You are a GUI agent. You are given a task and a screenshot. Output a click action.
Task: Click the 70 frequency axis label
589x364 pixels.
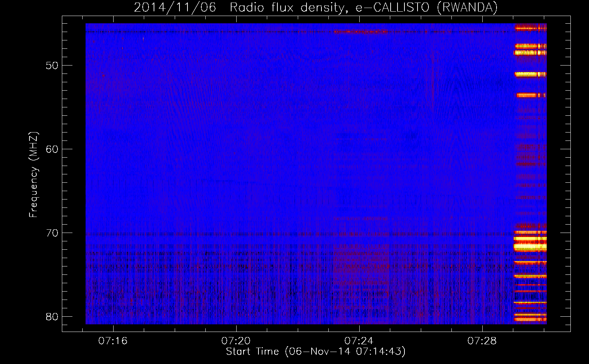point(52,233)
